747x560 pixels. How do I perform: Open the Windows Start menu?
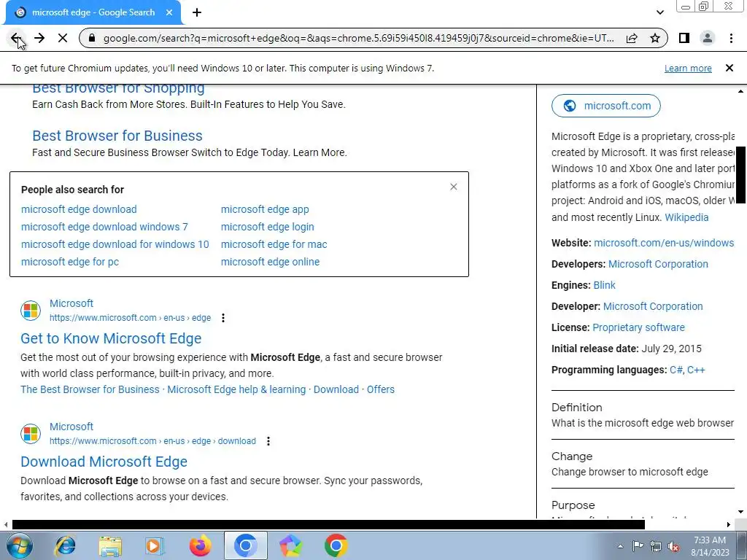pyautogui.click(x=19, y=545)
